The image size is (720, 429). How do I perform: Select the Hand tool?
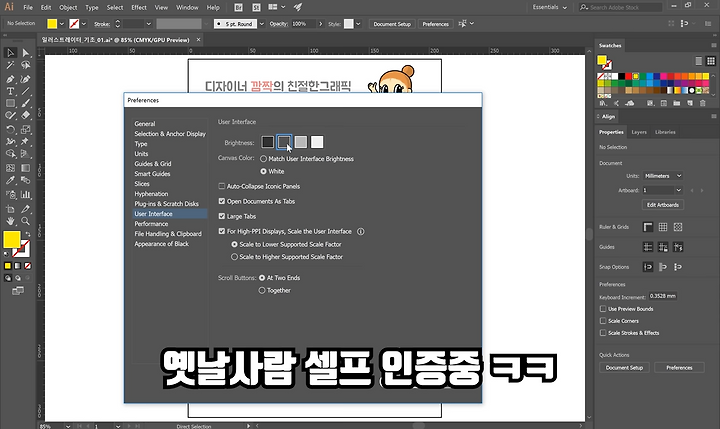pos(10,221)
